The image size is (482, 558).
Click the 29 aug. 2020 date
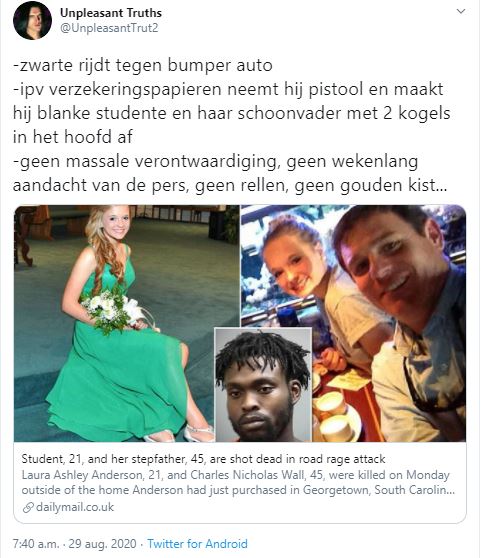103,543
